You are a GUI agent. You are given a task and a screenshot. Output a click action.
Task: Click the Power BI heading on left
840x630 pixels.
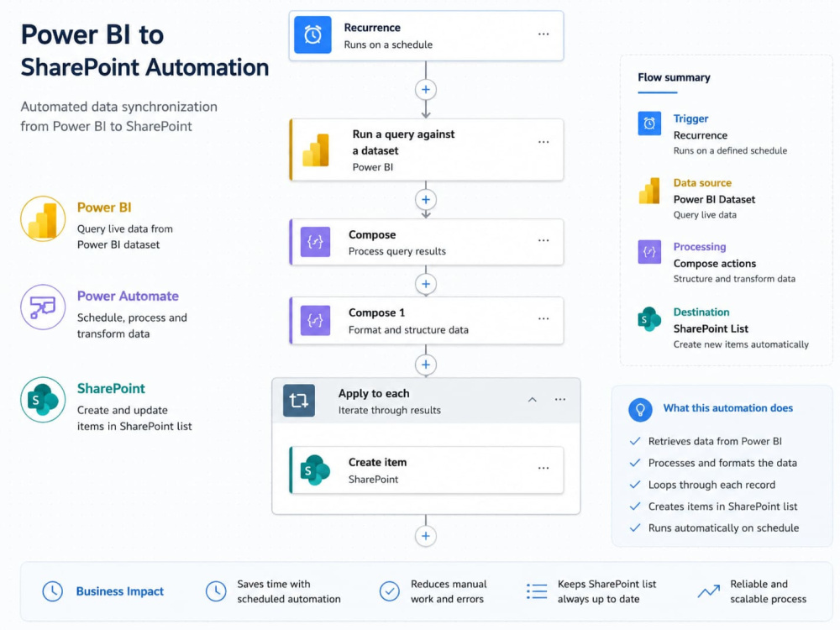pyautogui.click(x=104, y=207)
